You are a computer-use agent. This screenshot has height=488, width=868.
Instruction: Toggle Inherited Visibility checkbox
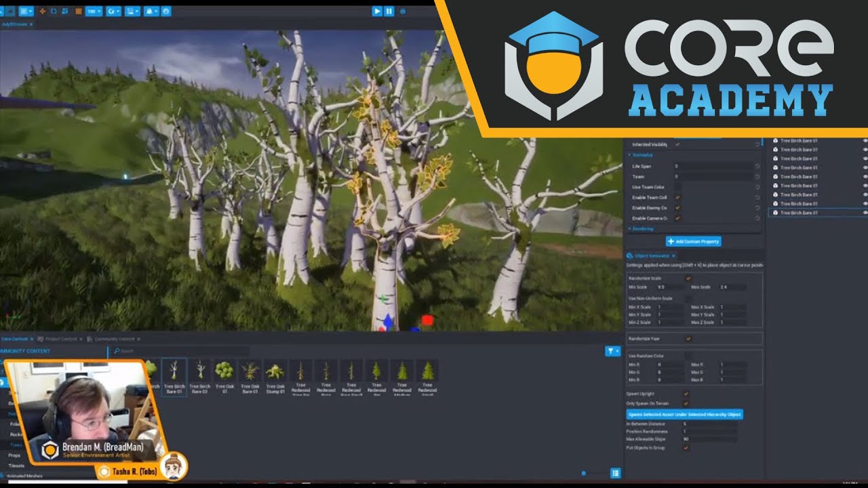[x=677, y=144]
